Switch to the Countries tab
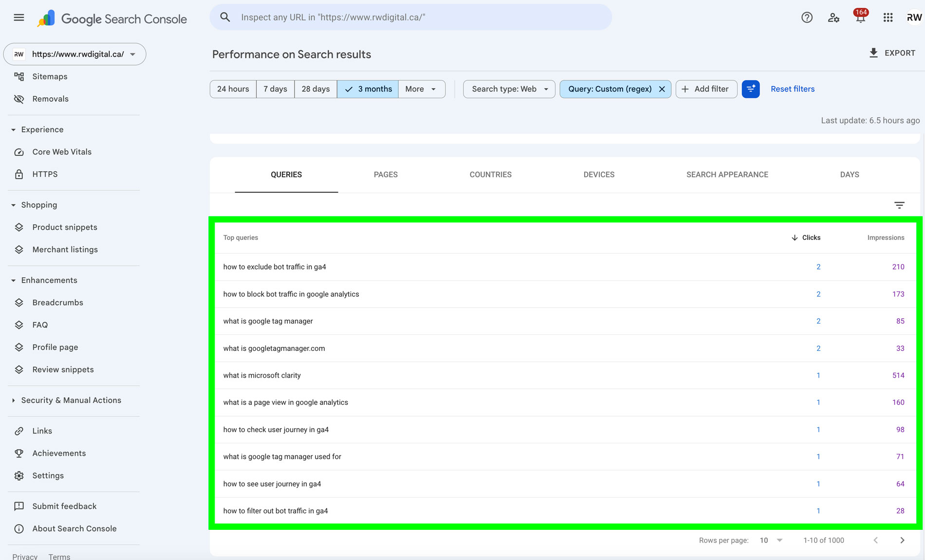This screenshot has width=925, height=560. (490, 175)
